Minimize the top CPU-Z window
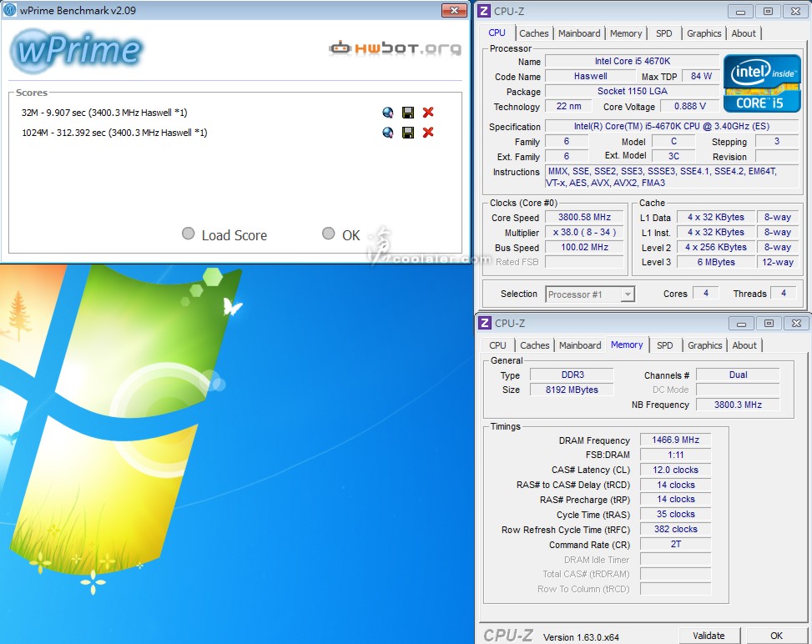Image resolution: width=812 pixels, height=644 pixels. tap(740, 12)
